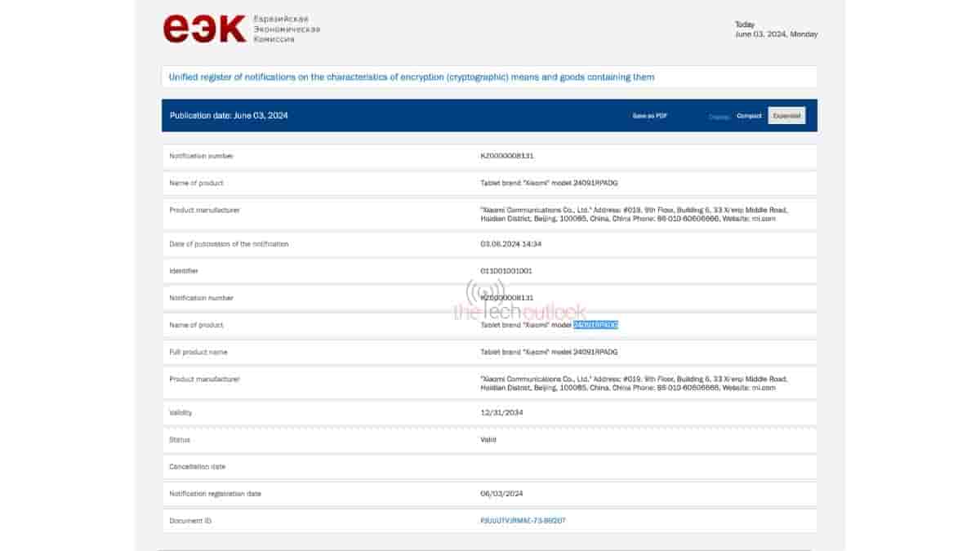Click the empty Cancellation date row
Viewport: 980px width, 551px height.
coord(489,467)
